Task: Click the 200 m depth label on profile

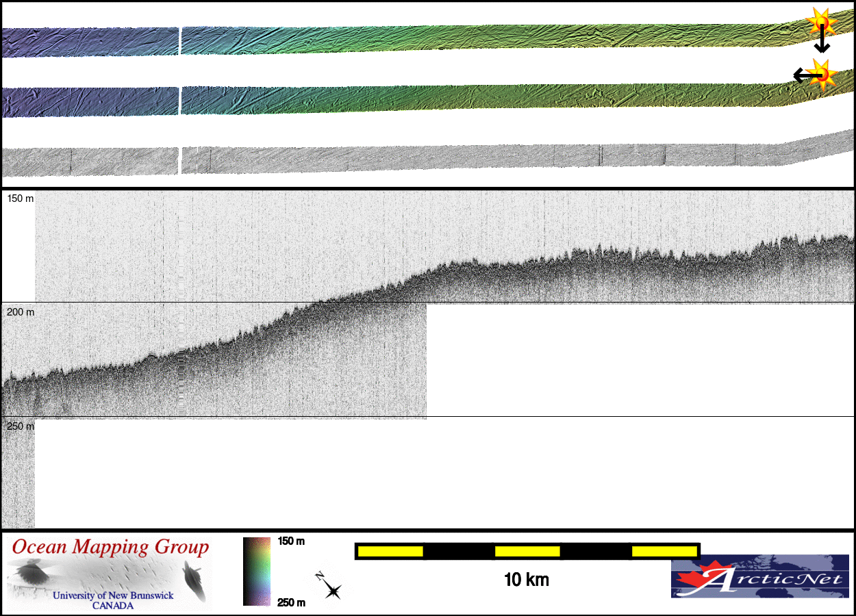Action: coord(21,312)
